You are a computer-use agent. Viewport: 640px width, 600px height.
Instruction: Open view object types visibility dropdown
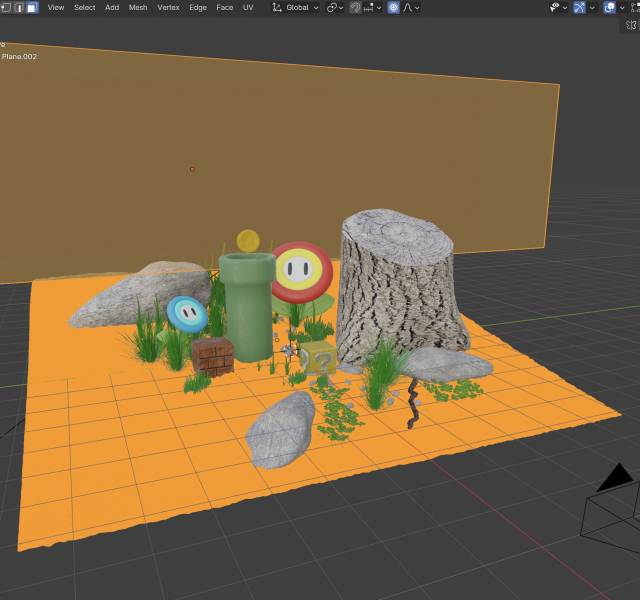click(x=558, y=7)
